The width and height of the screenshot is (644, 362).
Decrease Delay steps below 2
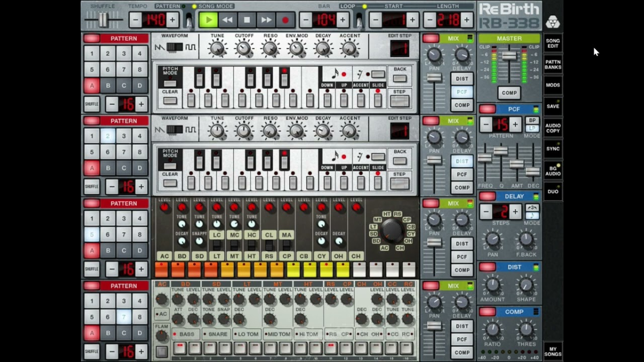pos(486,211)
